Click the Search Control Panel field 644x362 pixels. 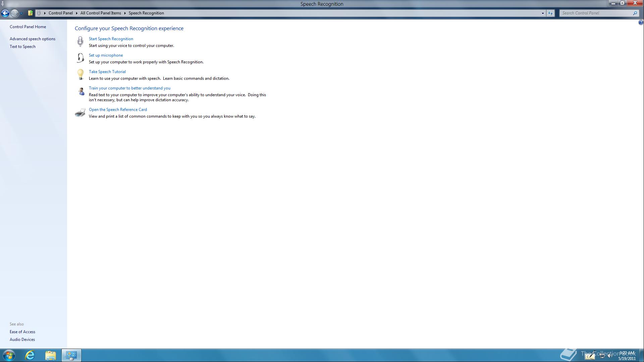595,13
